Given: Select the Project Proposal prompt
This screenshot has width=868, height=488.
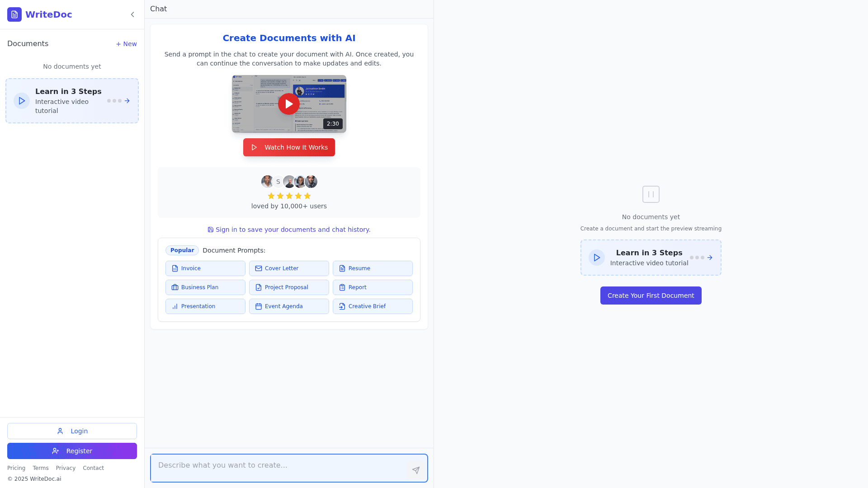Looking at the screenshot, I should 289,287.
